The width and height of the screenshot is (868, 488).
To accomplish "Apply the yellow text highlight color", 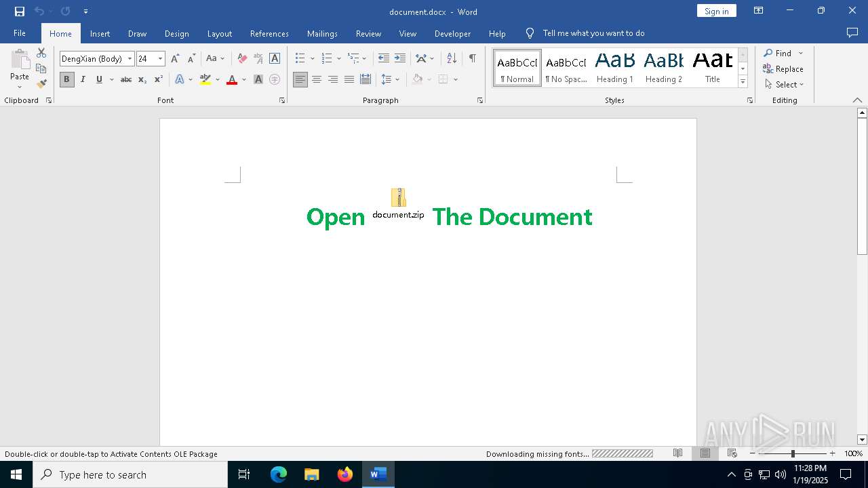I will (x=205, y=79).
